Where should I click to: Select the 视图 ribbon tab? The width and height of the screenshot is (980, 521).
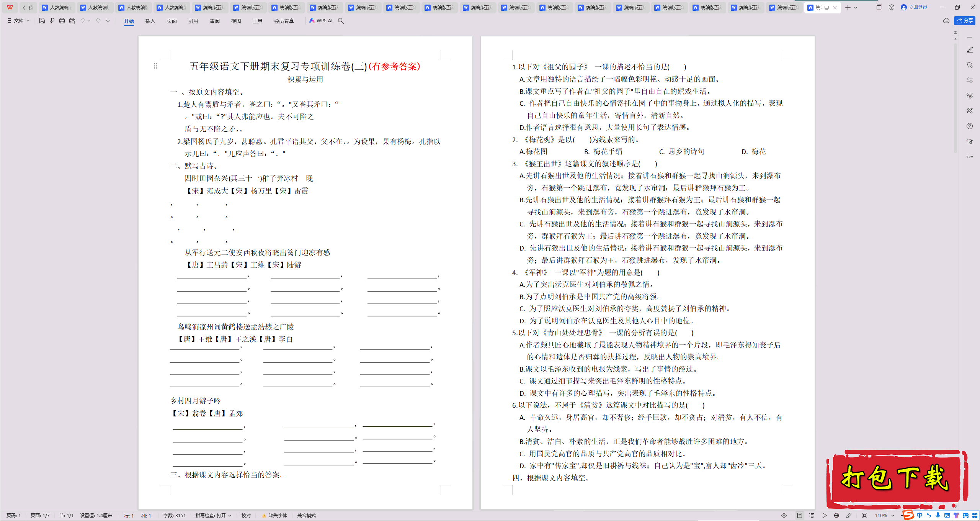tap(236, 21)
